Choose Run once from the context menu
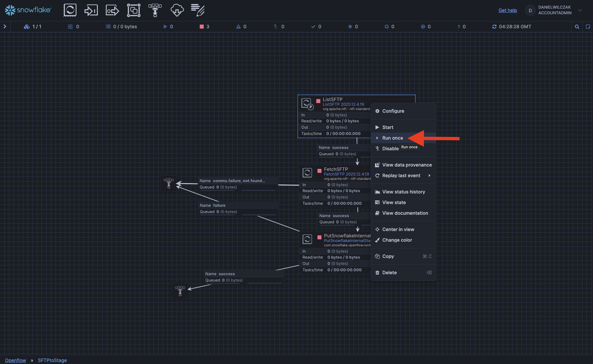The height and width of the screenshot is (364, 593). [x=392, y=138]
